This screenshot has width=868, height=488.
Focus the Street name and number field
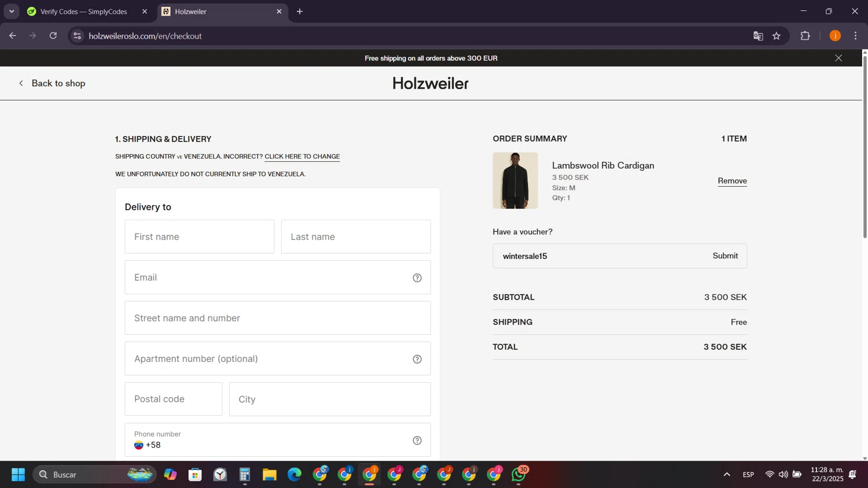tap(278, 318)
